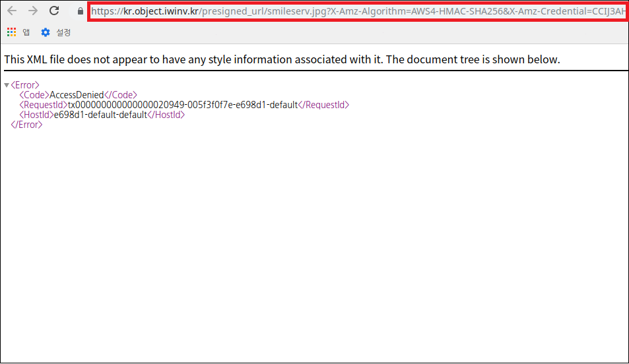The image size is (629, 364).
Task: Open the 설정 settings bookmark
Action: 55,32
